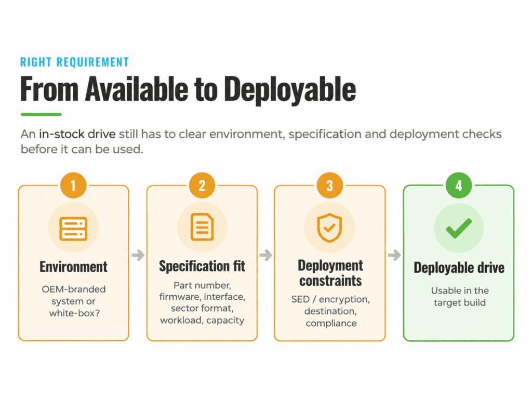Click the server rack icon in Environment card
532x399 pixels.
73,229
